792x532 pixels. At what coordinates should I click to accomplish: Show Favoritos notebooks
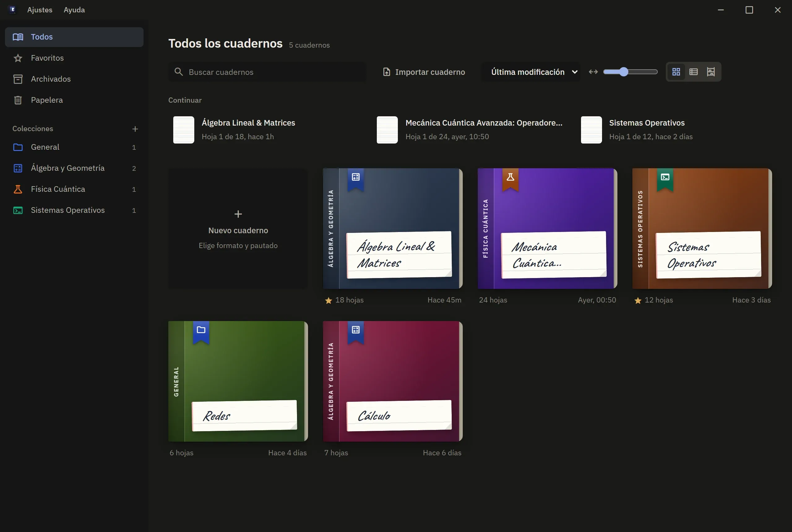click(74, 58)
